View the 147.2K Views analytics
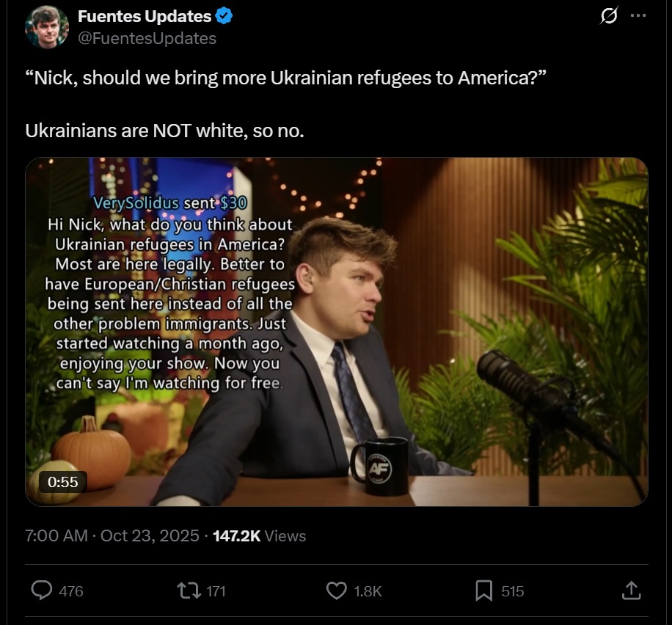 point(259,536)
